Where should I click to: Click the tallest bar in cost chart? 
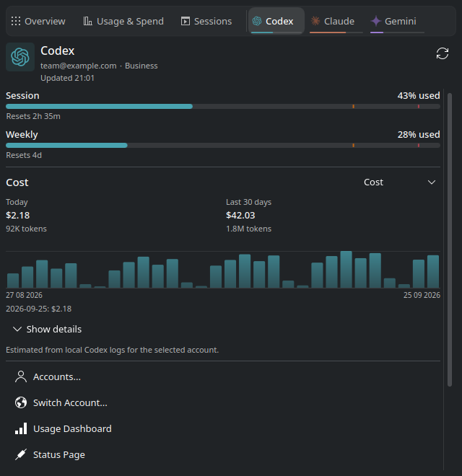[346, 270]
